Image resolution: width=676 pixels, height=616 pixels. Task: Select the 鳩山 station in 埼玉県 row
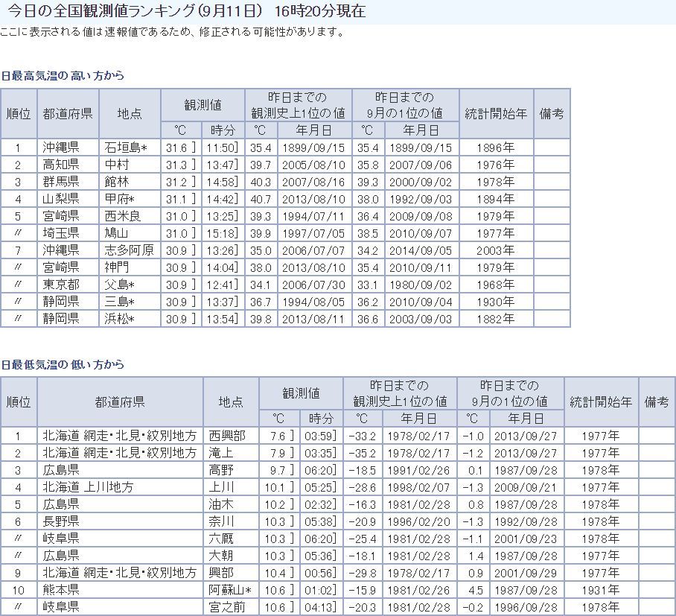pyautogui.click(x=117, y=233)
